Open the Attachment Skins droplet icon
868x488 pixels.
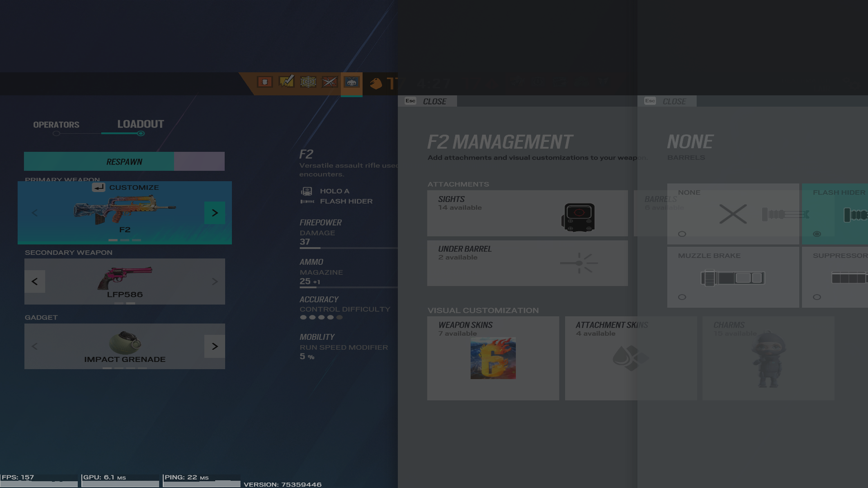(630, 358)
